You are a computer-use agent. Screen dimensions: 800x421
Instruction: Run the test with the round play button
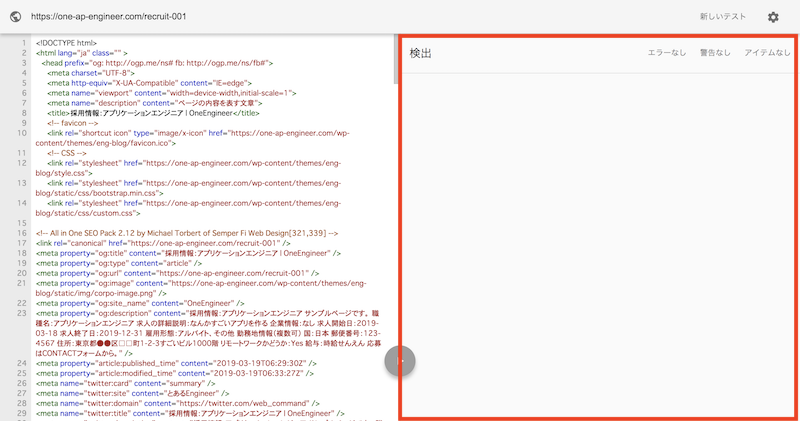399,361
